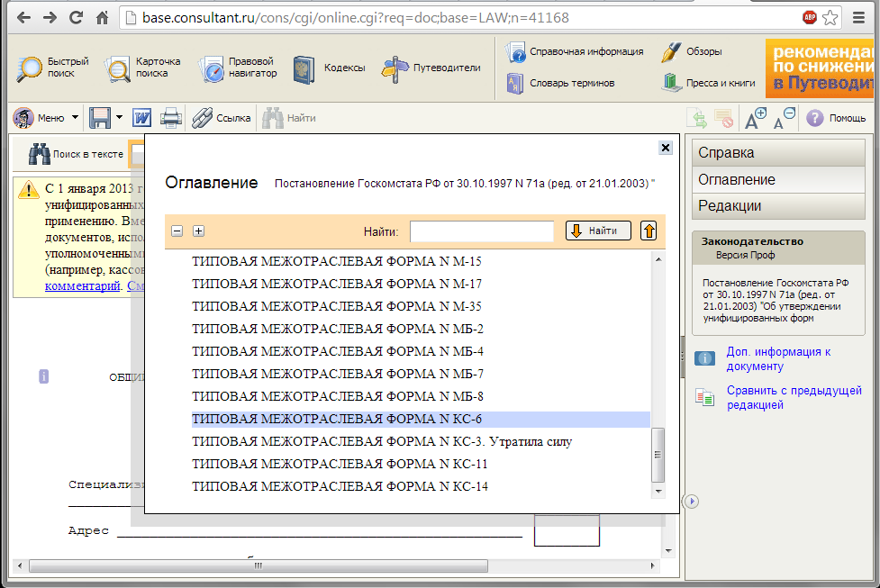Open the browser home page

click(102, 18)
